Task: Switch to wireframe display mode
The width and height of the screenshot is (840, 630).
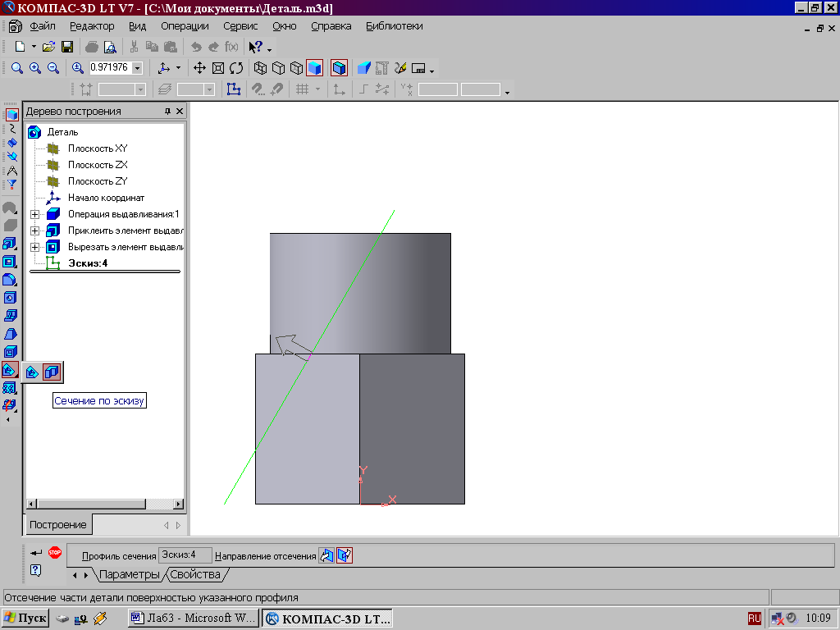Action: pyautogui.click(x=260, y=68)
